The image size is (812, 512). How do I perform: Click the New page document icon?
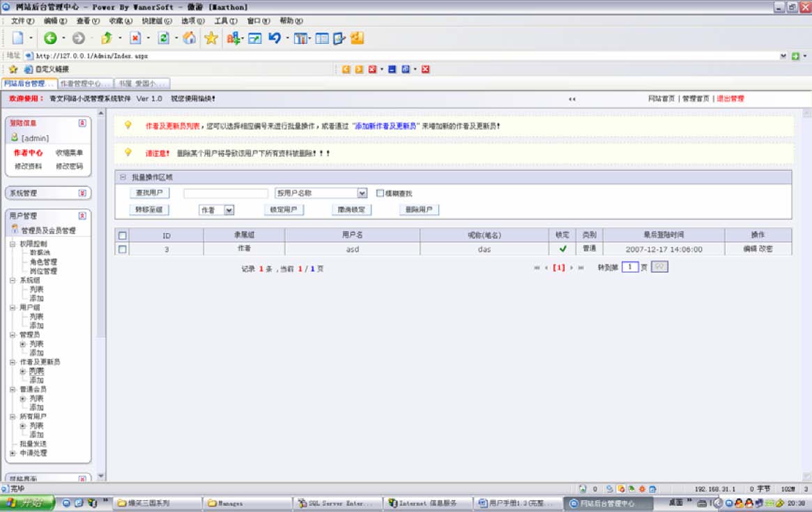18,38
